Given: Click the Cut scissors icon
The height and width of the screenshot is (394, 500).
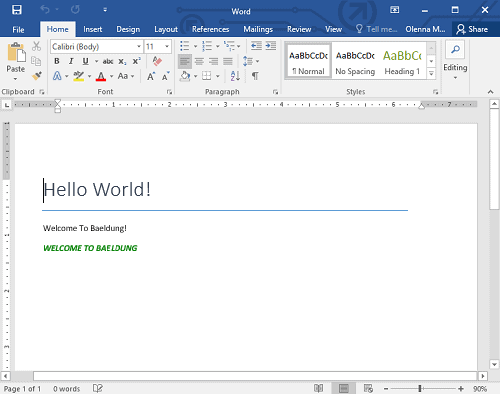Looking at the screenshot, I should pos(36,46).
